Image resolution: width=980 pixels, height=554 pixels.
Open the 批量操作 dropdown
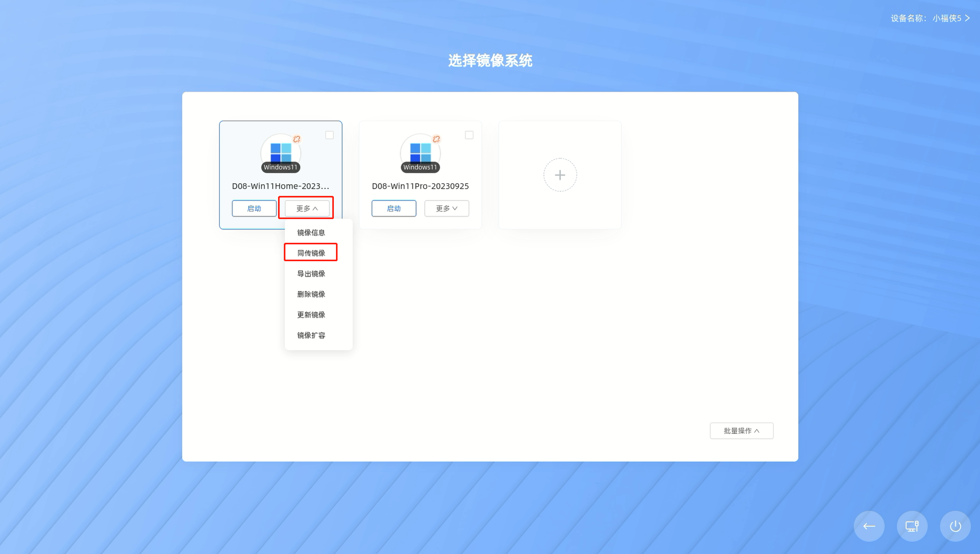click(741, 431)
